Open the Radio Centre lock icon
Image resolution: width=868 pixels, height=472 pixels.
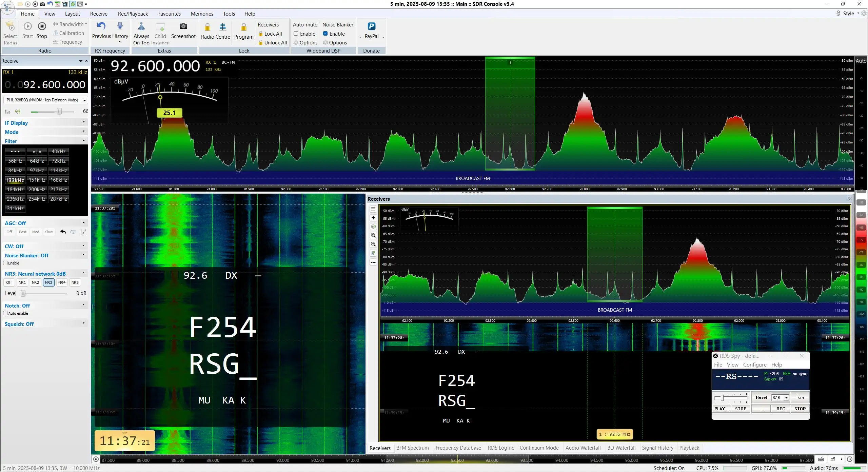pyautogui.click(x=208, y=27)
